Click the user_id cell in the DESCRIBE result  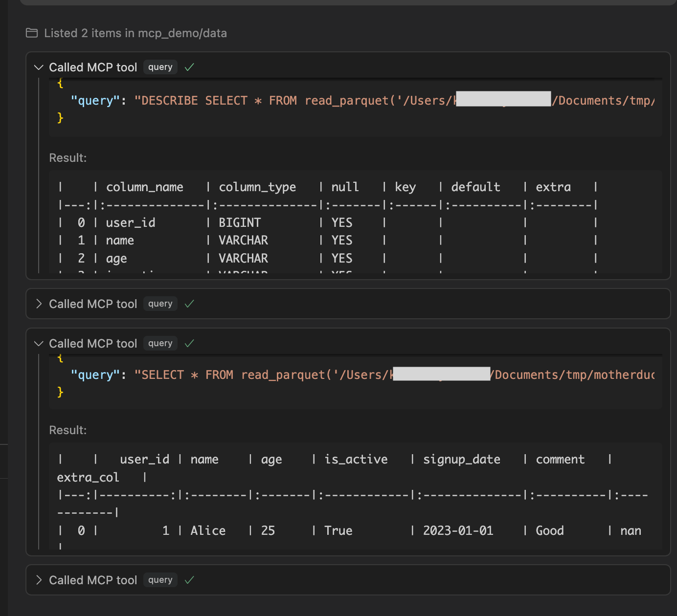(131, 223)
